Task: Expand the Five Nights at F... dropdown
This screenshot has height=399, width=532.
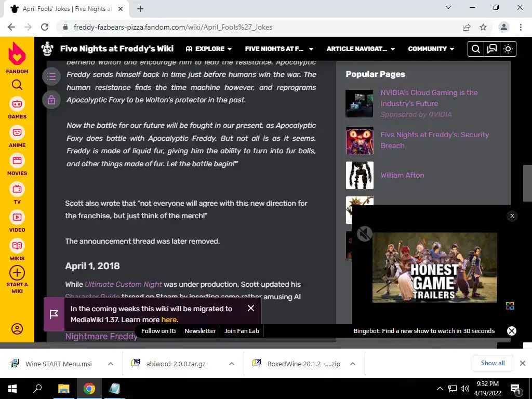Action: 279,49
